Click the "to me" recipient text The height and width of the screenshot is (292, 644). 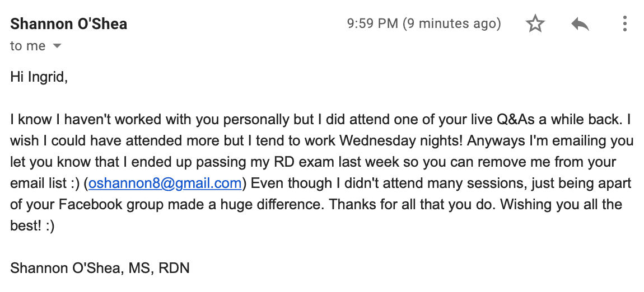point(27,46)
